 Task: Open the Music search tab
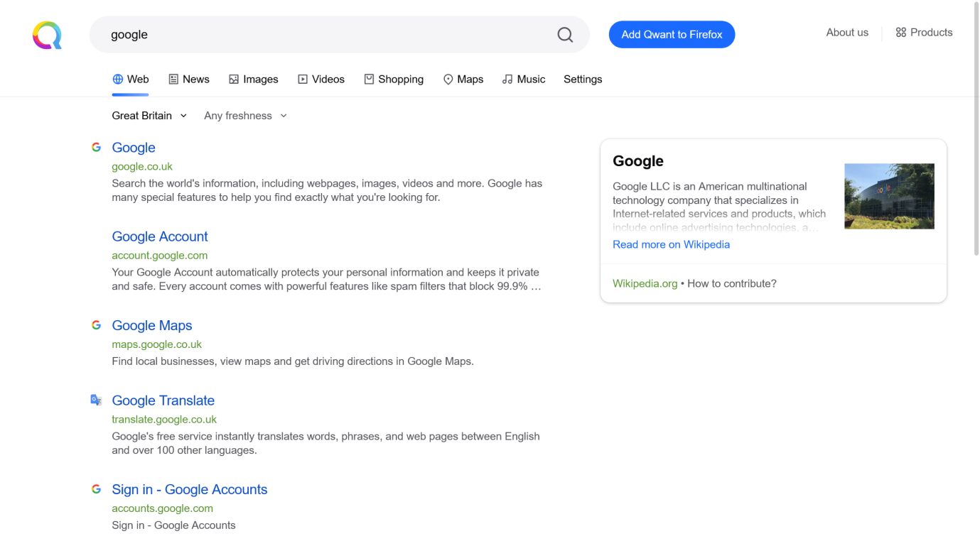click(x=523, y=80)
